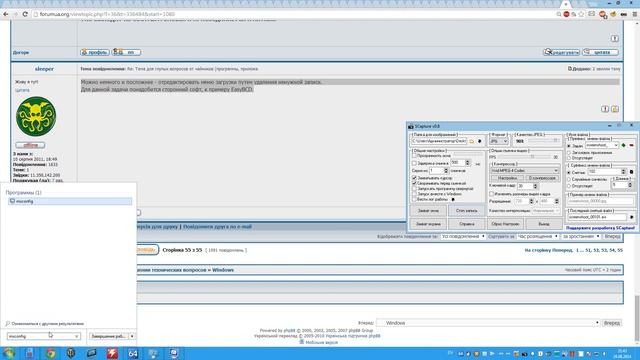640x360 pixels.
Task: Click the stop recording button
Action: pos(467,211)
